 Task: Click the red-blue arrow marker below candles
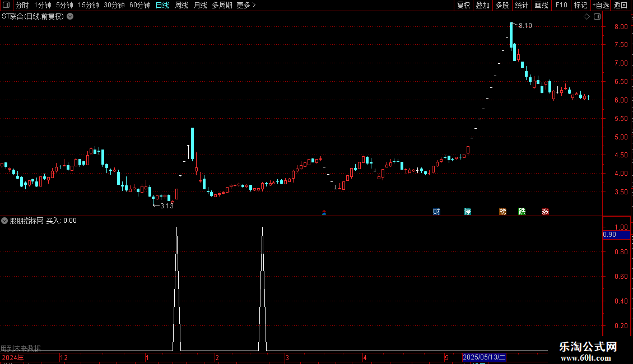coord(324,212)
